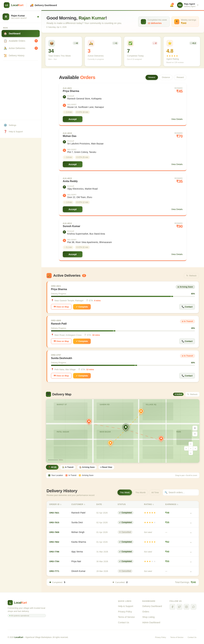Image resolution: width=204 pixels, height=644 pixels.
Task: Filter map by All (4)
Action: coord(52,467)
